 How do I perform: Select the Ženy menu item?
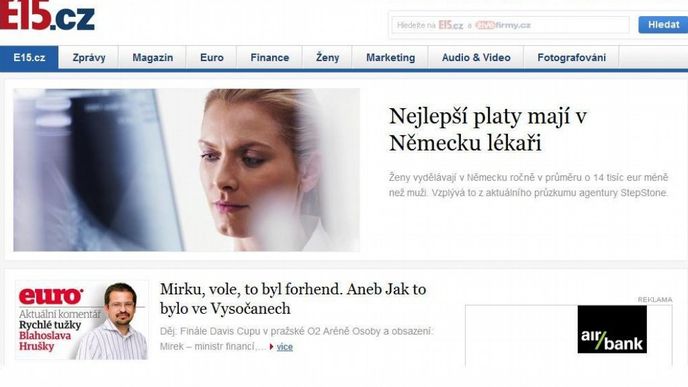(x=327, y=57)
